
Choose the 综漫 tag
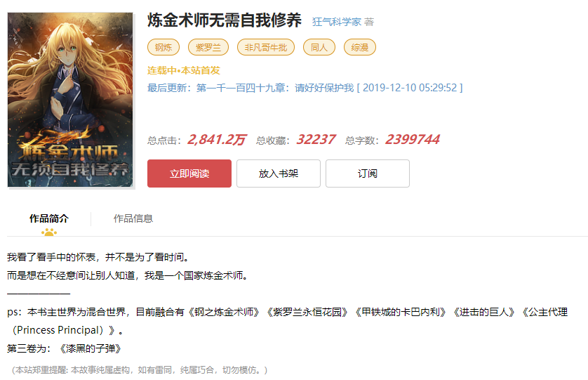pyautogui.click(x=360, y=47)
